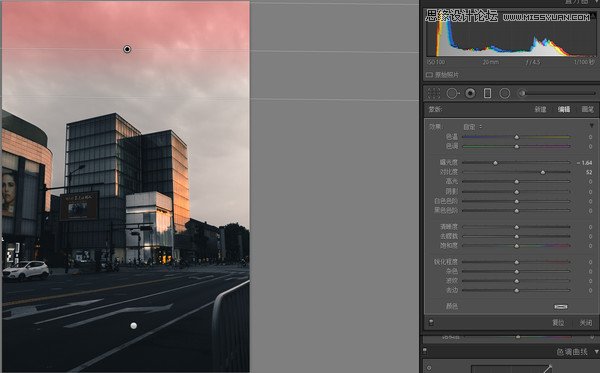The height and width of the screenshot is (373, 600).
Task: Click the 饱和度 saturation slider handle
Action: tap(517, 246)
